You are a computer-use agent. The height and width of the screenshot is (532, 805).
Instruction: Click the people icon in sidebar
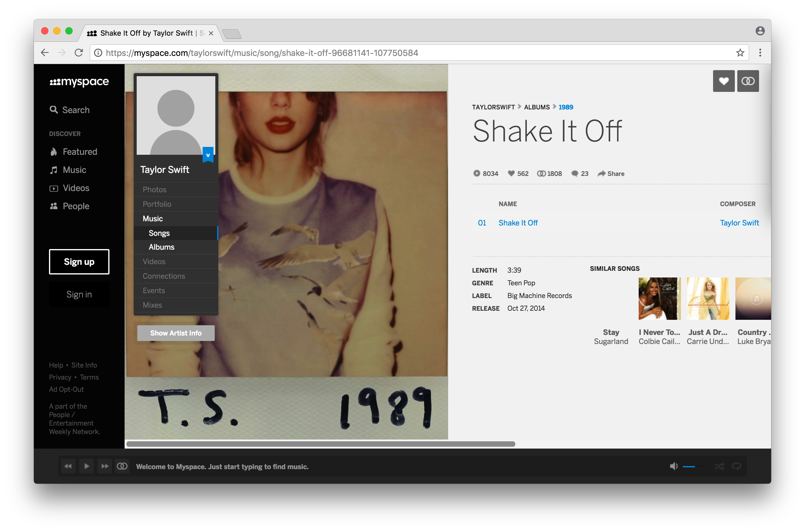54,206
